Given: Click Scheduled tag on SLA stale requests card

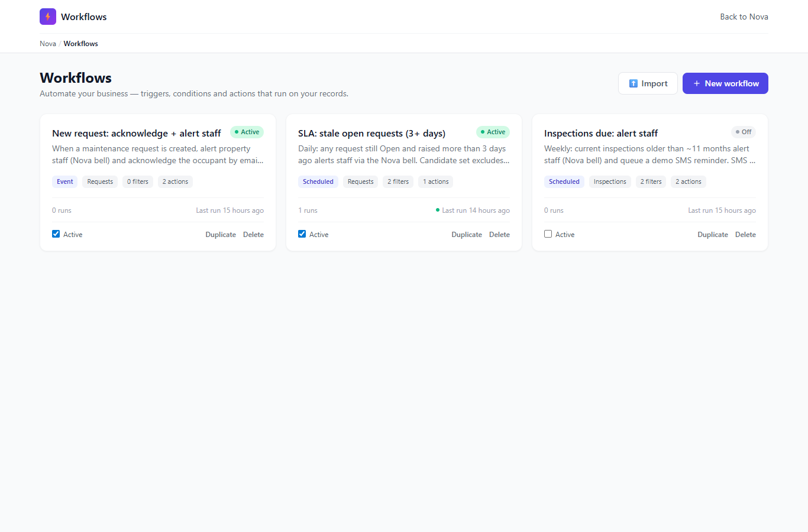Looking at the screenshot, I should tap(318, 181).
